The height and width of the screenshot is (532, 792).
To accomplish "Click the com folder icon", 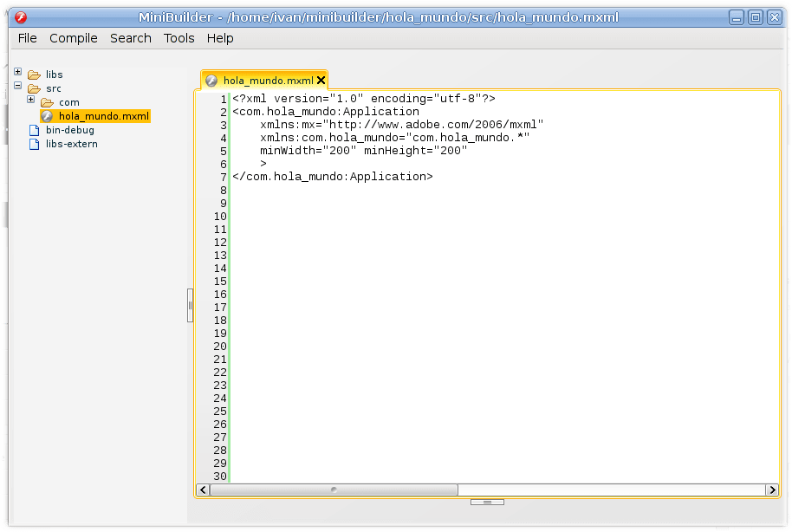I will 49,101.
